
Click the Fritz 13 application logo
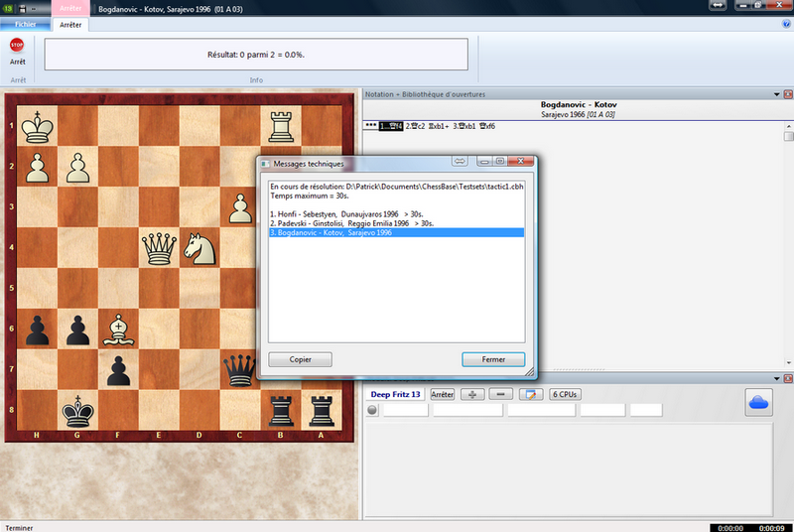pyautogui.click(x=8, y=9)
